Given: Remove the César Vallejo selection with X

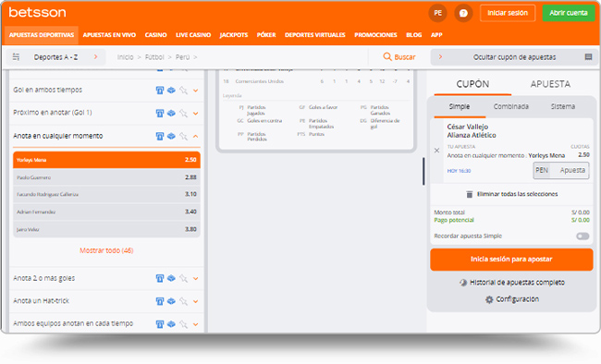Looking at the screenshot, I should point(436,151).
